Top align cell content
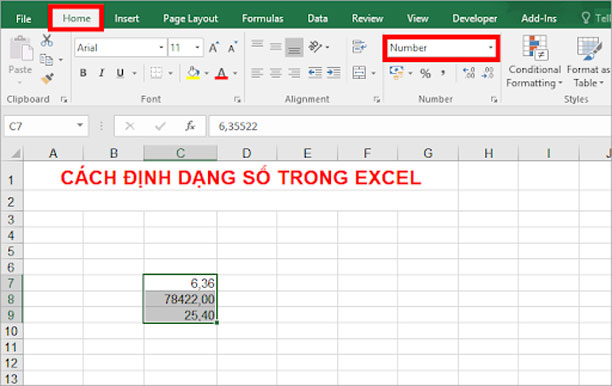 (257, 44)
